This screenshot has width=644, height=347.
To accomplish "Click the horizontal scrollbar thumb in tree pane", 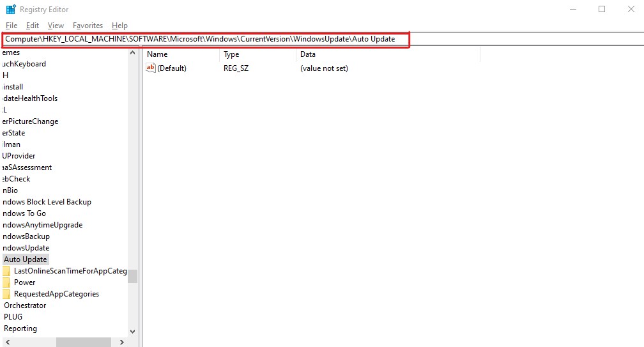I will point(84,342).
